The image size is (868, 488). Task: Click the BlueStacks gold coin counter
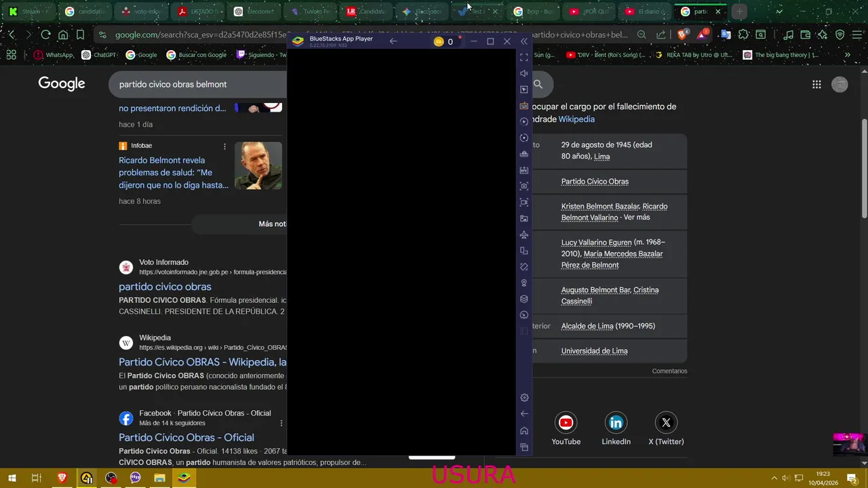[x=443, y=41]
